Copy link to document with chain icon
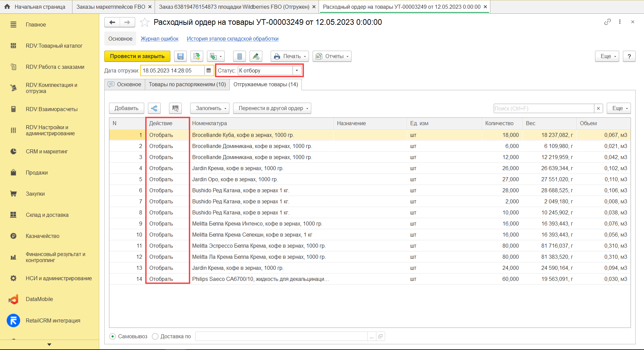644x350 pixels. pyautogui.click(x=607, y=22)
